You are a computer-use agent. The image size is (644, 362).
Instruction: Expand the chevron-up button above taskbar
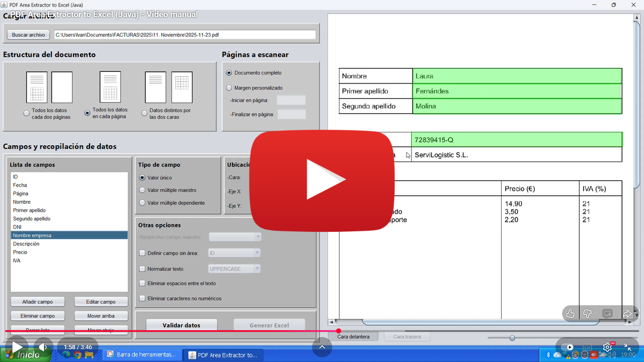(322, 347)
